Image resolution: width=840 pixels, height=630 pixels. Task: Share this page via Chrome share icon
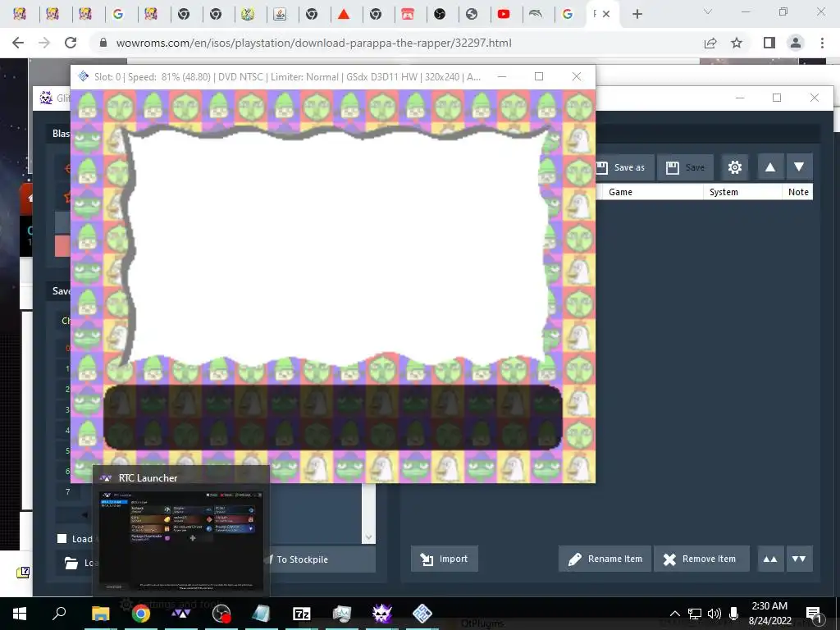click(x=710, y=43)
